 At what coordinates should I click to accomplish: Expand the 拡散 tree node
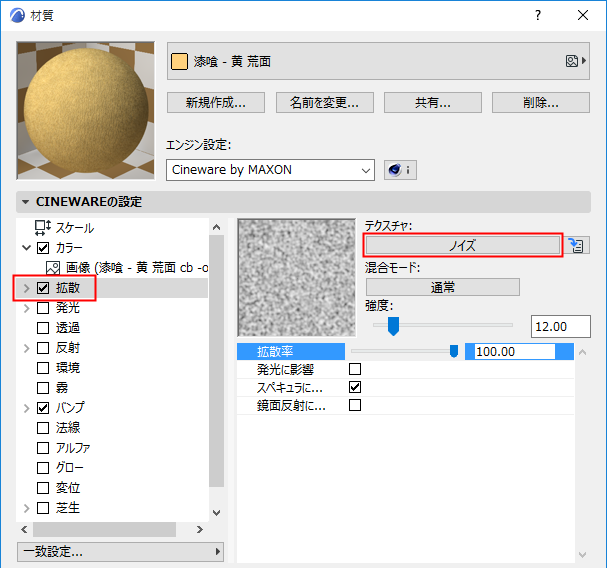coord(26,288)
